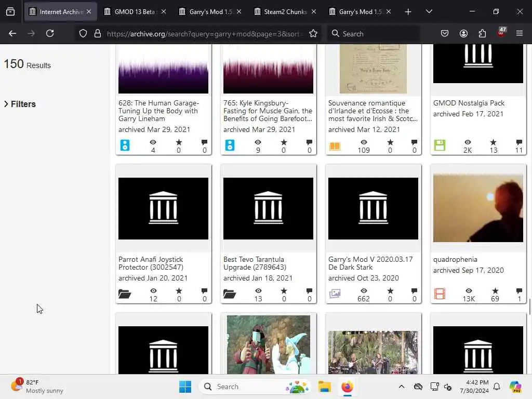
Task: Click the browser Forward arrow
Action: click(x=31, y=33)
